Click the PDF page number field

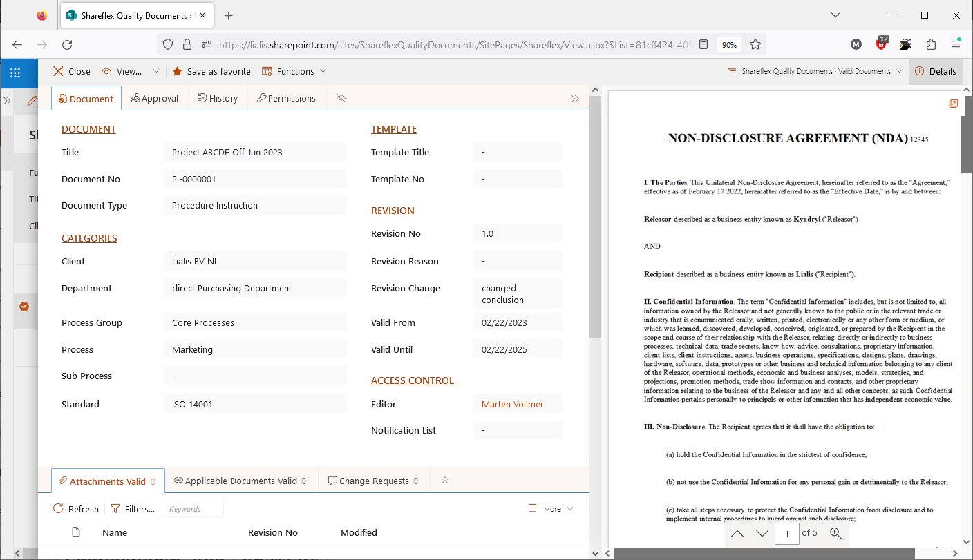coord(787,533)
